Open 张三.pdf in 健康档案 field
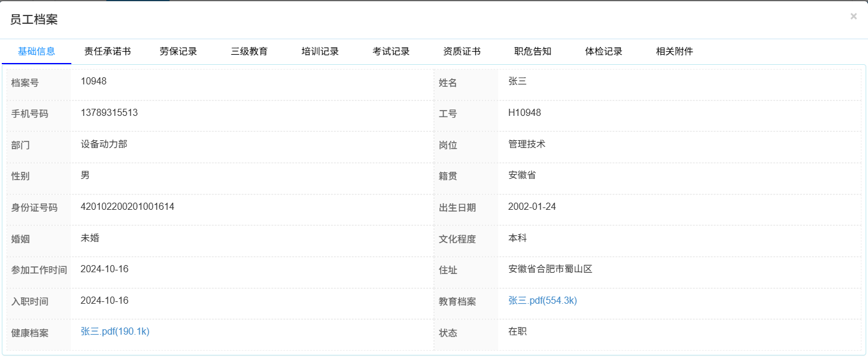868x359 pixels. [x=114, y=331]
